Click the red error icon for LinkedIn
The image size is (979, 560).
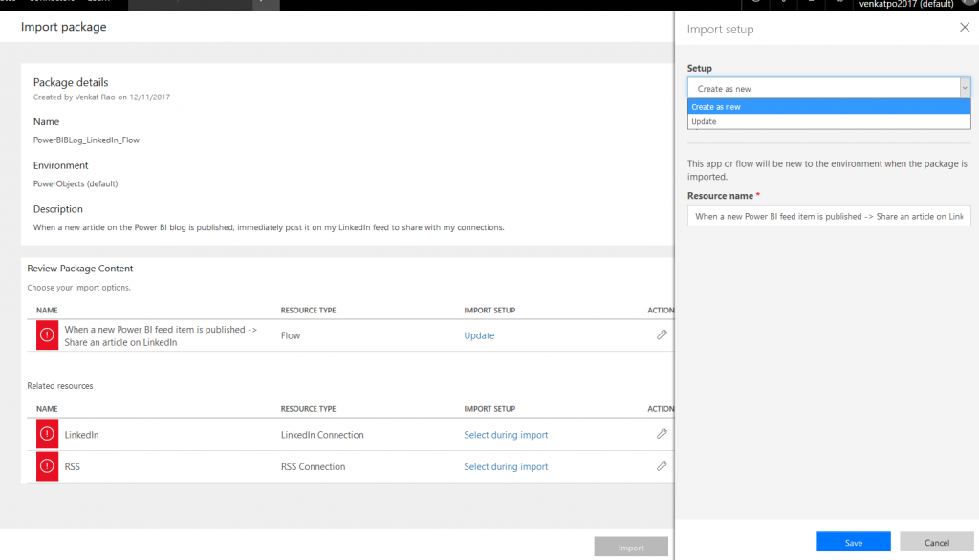click(x=47, y=435)
